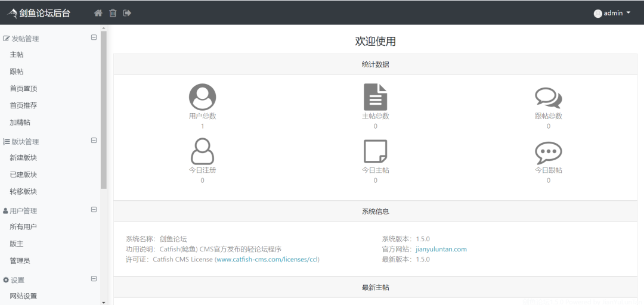Viewport: 644px width, 305px height.
Task: Collapse the 用户管理 section
Action: coord(94,210)
